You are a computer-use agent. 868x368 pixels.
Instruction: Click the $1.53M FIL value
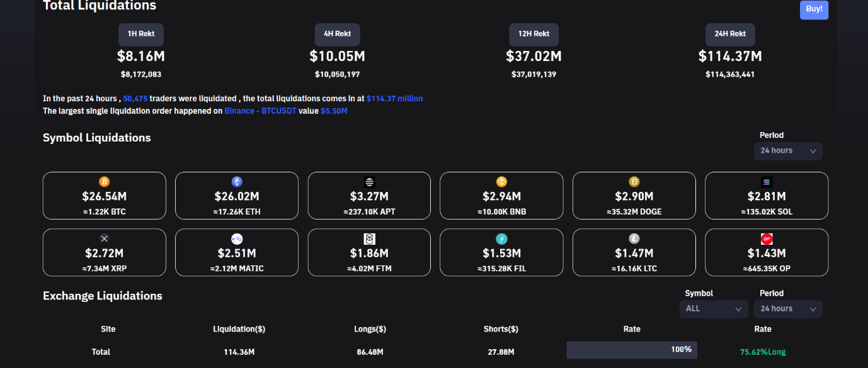(502, 254)
